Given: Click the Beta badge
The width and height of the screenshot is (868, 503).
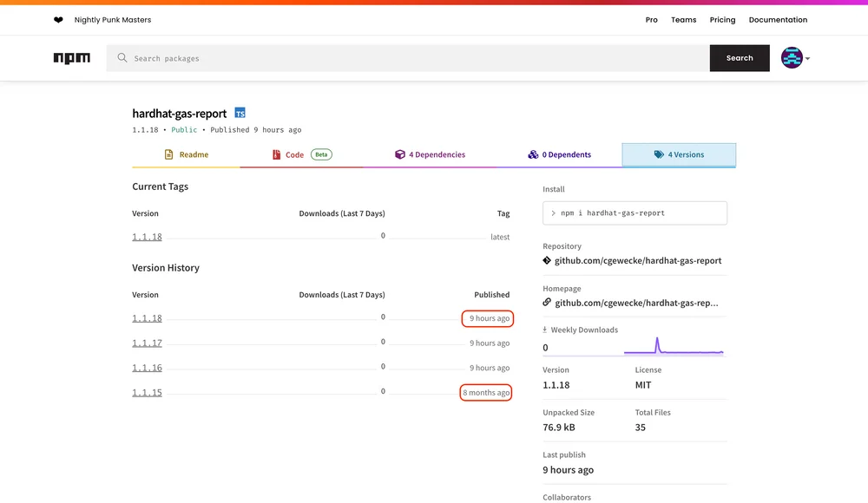Looking at the screenshot, I should coord(321,154).
